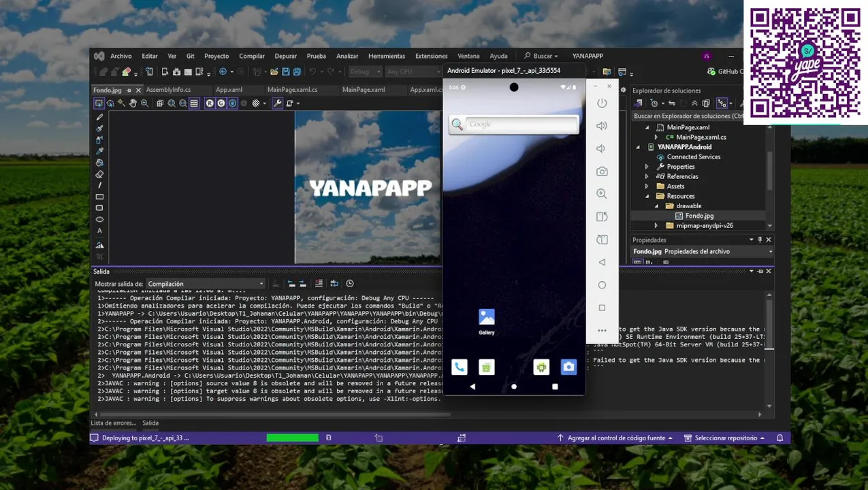Select the Airbrush tool in image editor
This screenshot has width=868, height=490.
click(99, 140)
